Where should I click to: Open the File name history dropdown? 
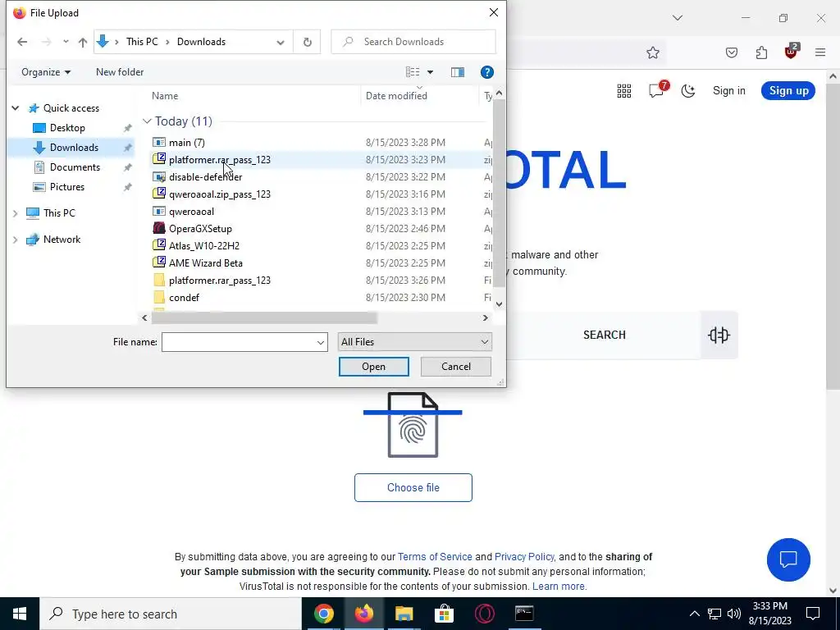321,342
